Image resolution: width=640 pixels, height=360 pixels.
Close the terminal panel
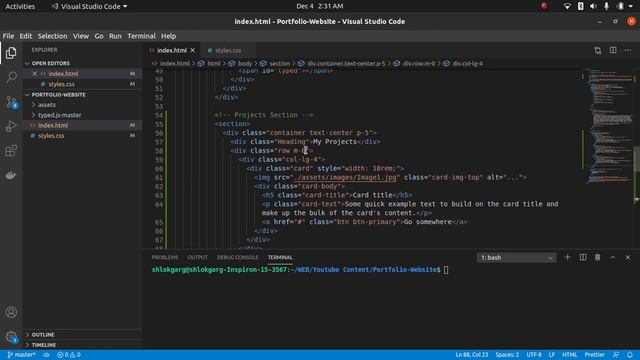click(628, 257)
